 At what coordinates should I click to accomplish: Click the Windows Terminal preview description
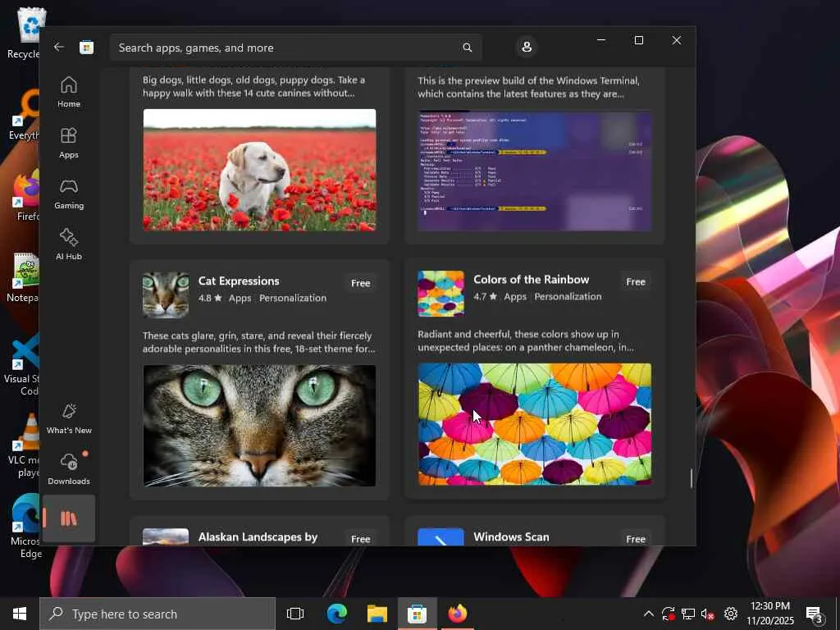(528, 87)
